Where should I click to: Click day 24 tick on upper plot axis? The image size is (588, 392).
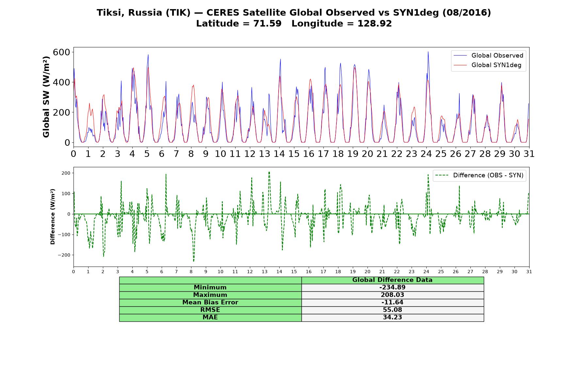426,154
